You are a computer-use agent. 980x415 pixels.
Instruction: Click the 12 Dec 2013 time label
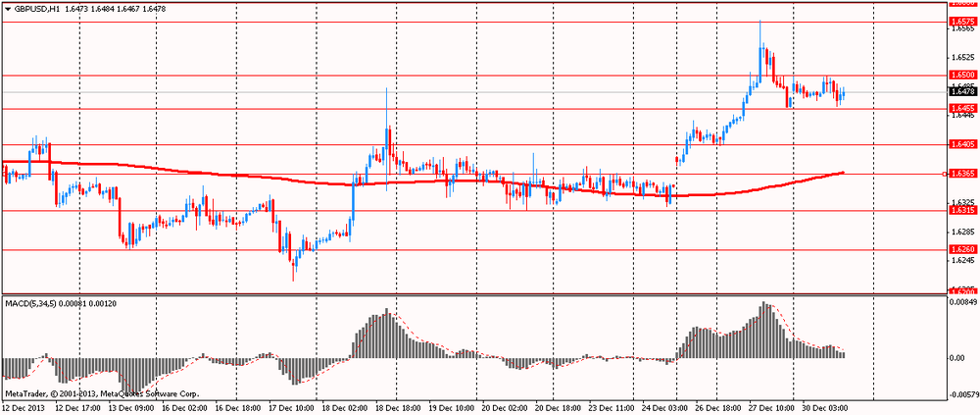pyautogui.click(x=22, y=407)
